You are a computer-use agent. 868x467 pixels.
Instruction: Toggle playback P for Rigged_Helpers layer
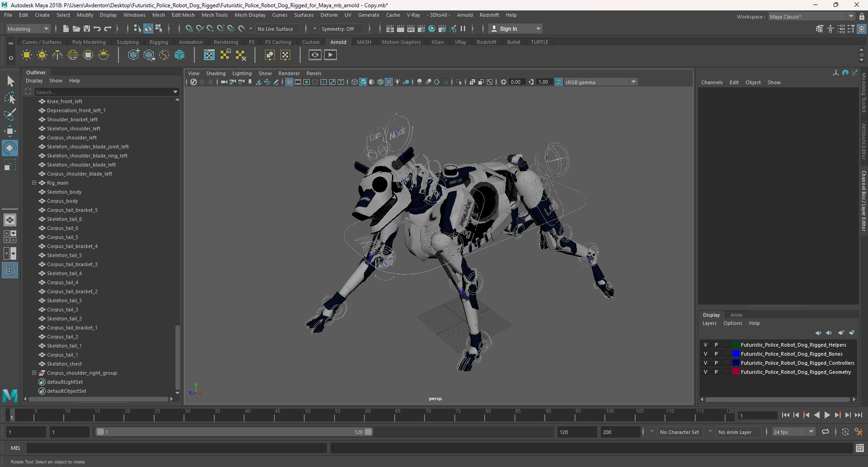coord(716,345)
